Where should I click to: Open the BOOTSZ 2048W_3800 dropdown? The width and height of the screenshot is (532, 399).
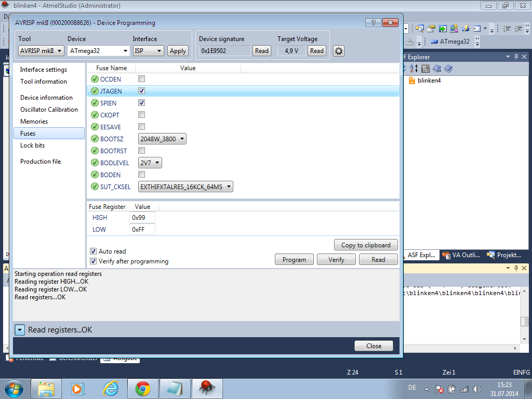pos(162,139)
